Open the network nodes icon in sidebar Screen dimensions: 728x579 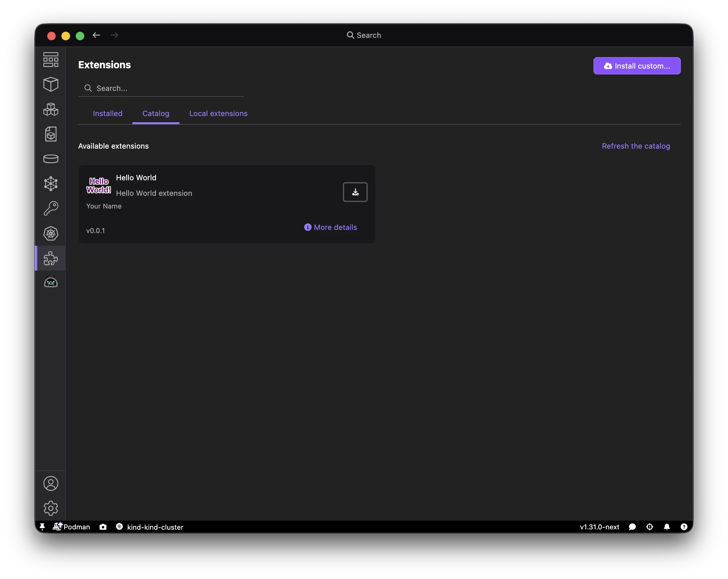tap(51, 183)
